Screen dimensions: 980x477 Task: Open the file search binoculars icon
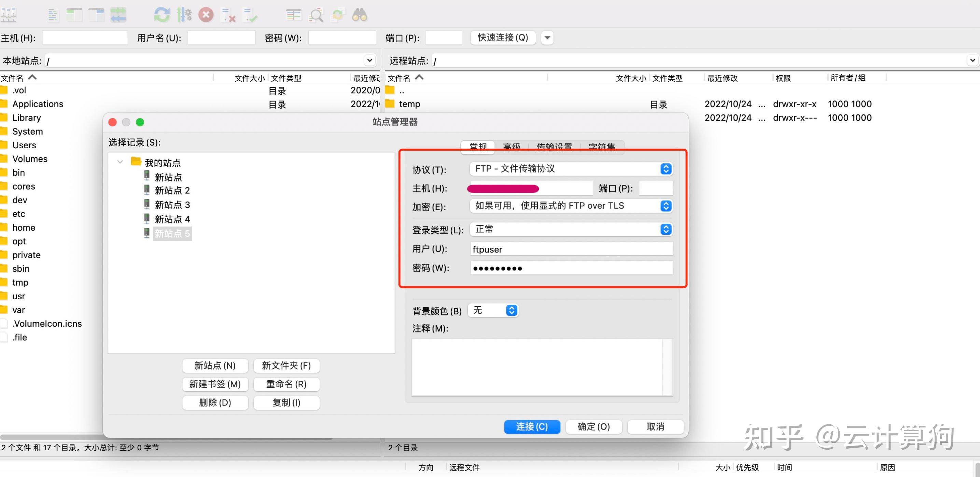[360, 14]
